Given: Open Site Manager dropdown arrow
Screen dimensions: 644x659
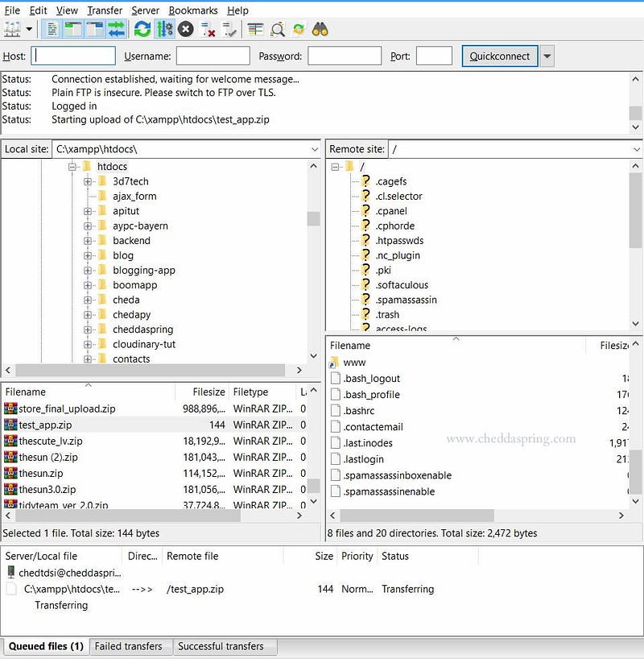Looking at the screenshot, I should tap(29, 30).
